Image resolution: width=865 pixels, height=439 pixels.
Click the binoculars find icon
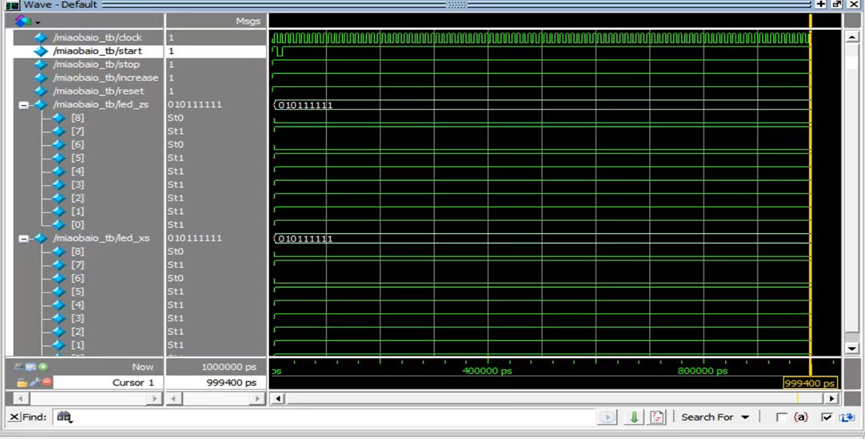tap(64, 417)
